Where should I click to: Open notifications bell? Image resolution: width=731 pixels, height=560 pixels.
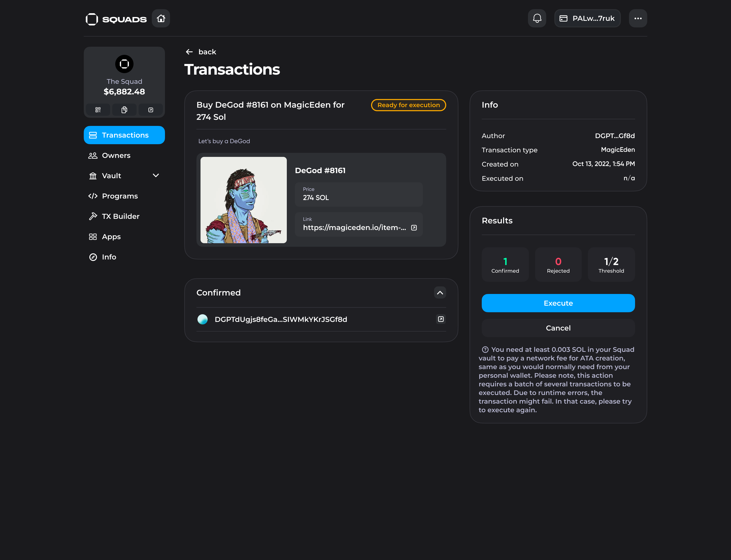pyautogui.click(x=537, y=18)
